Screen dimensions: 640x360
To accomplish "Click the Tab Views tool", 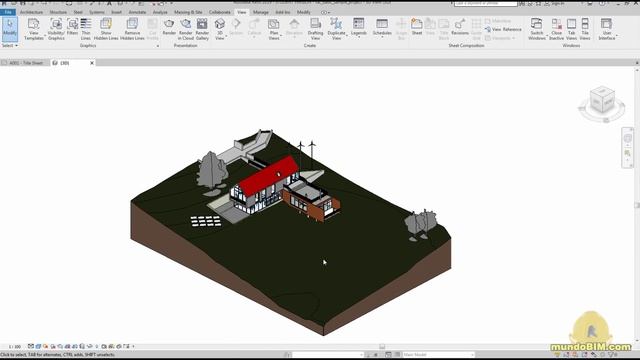I will [571, 29].
